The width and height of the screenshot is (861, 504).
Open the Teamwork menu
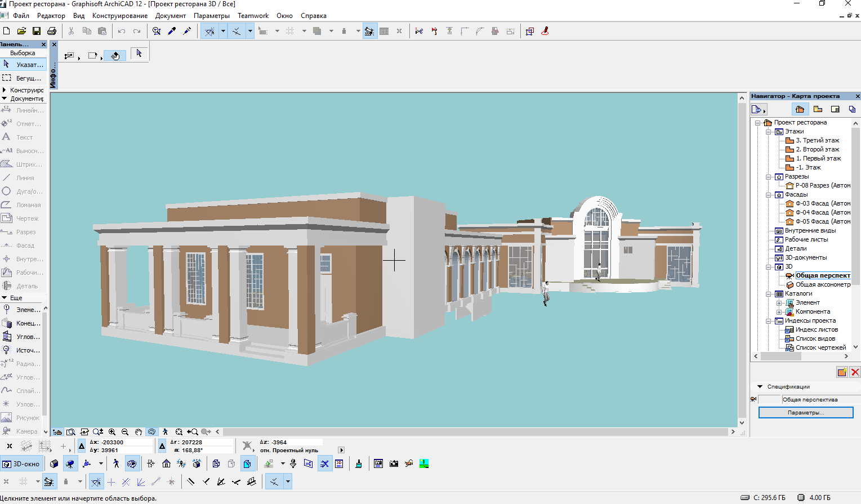253,16
